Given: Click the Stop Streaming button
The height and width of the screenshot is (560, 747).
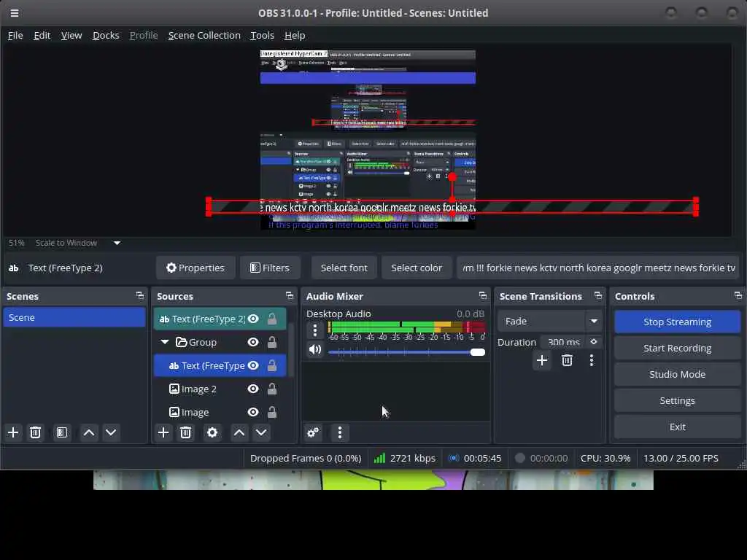Looking at the screenshot, I should pos(677,322).
